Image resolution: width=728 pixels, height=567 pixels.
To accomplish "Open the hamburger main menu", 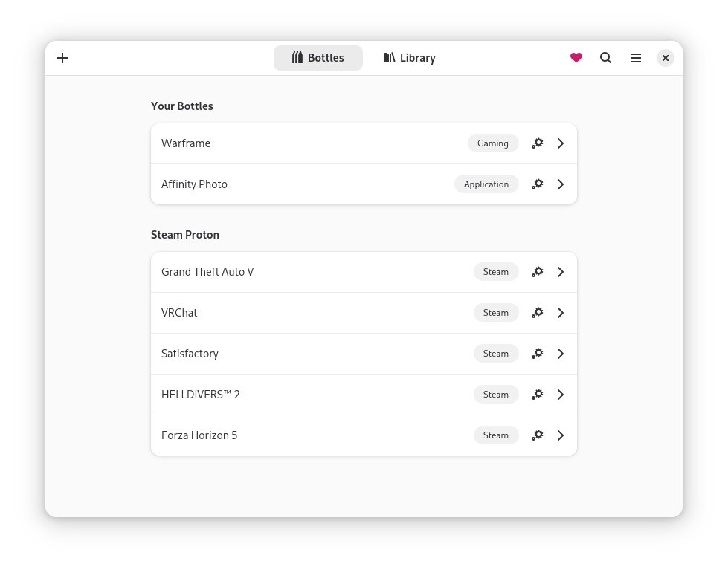I will (x=636, y=58).
